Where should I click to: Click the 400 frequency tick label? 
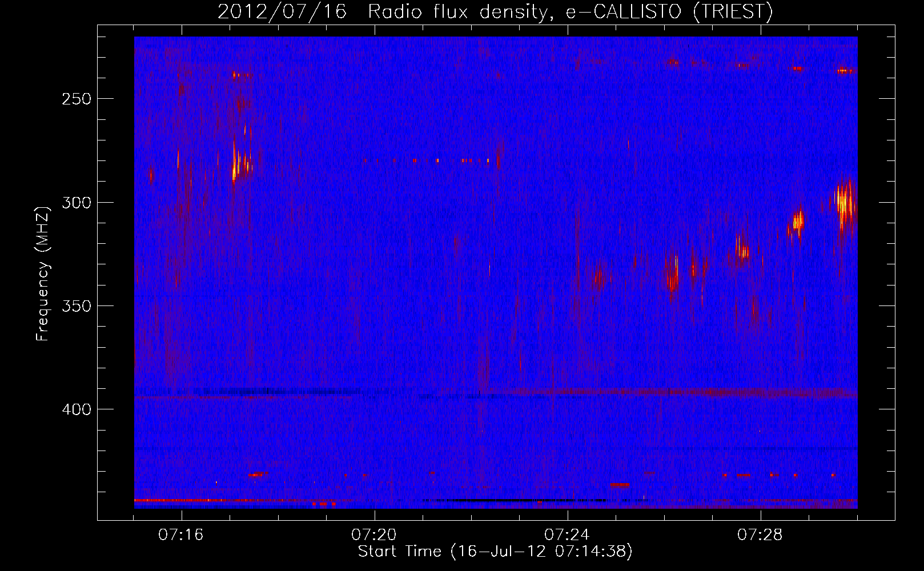click(76, 409)
